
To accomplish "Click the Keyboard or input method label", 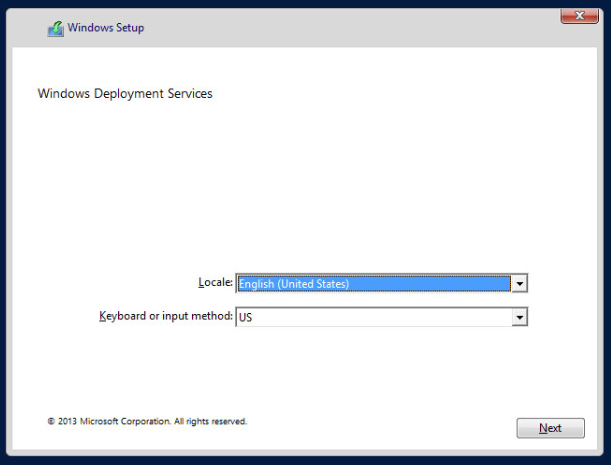I will (x=165, y=316).
